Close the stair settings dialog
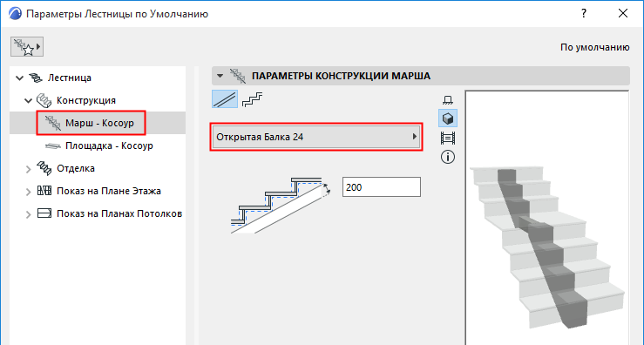 (623, 14)
